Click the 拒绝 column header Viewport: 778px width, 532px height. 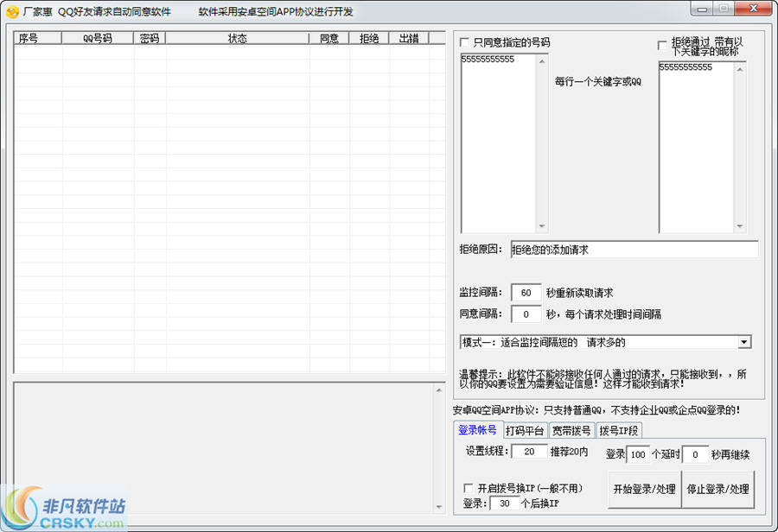[x=368, y=38]
